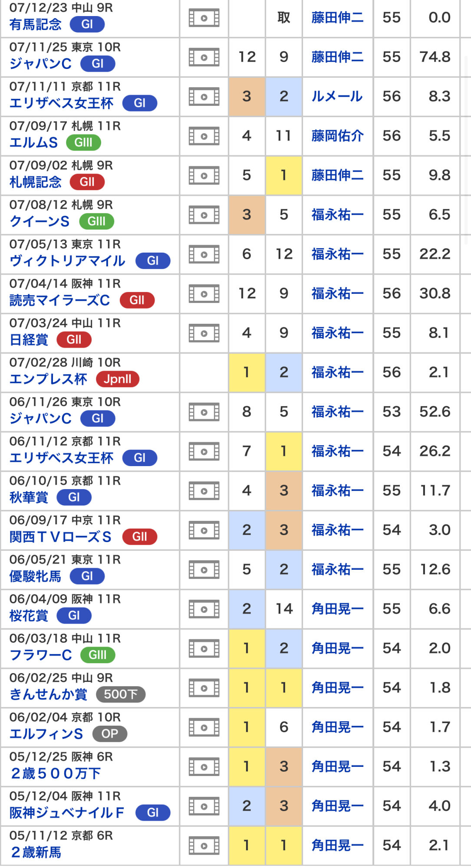Open the エンプレス杯 race result link
471x868 pixels.
click(48, 379)
